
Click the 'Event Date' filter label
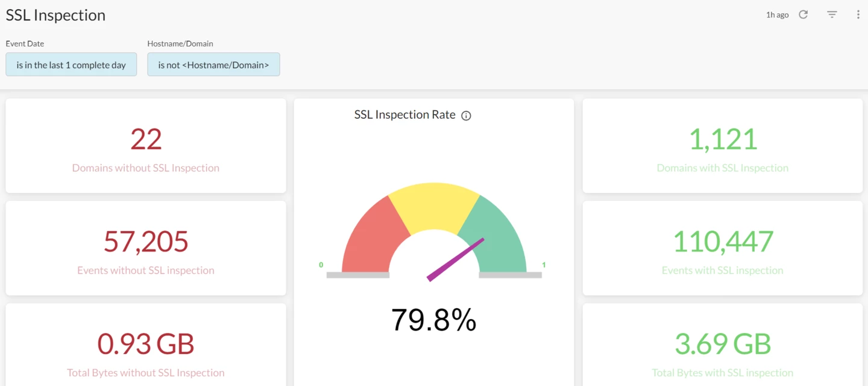click(x=25, y=43)
